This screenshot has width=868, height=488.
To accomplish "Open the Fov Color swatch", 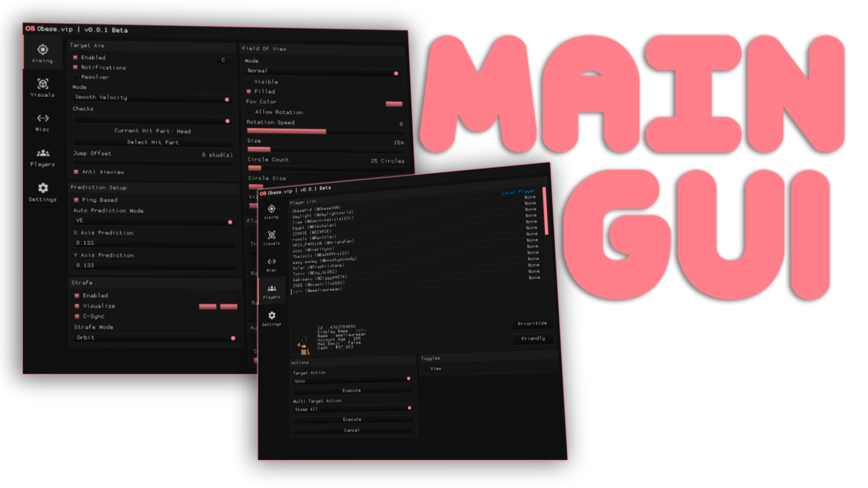I will pos(394,104).
